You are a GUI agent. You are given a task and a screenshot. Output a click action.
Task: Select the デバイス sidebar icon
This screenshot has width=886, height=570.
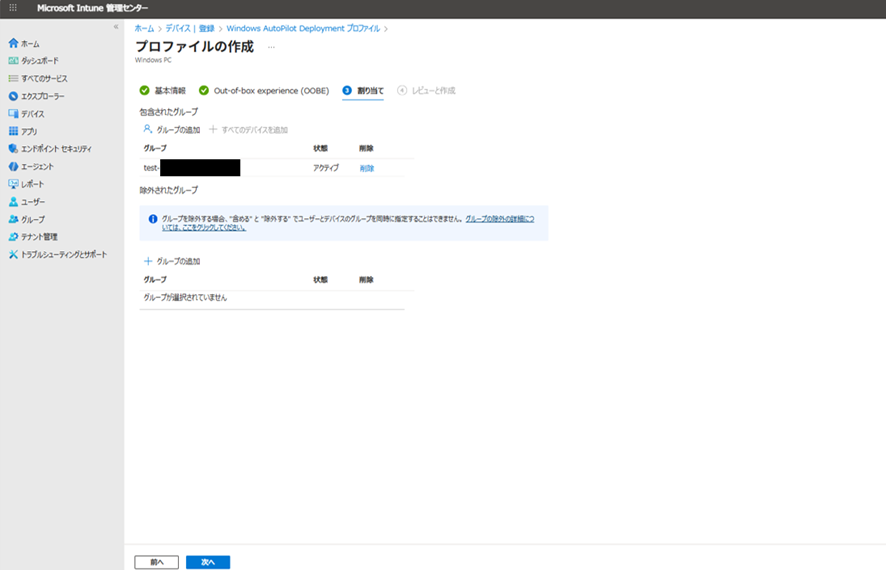point(13,114)
